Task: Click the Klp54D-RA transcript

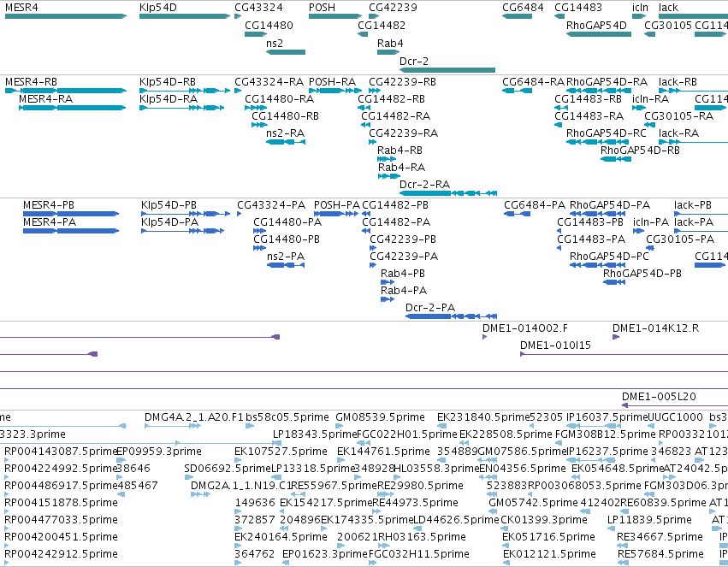Action: (x=182, y=108)
